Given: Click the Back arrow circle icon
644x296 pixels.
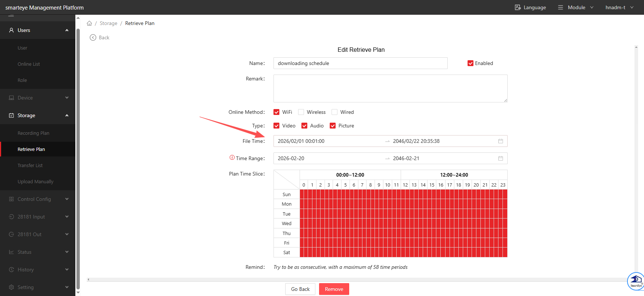Looking at the screenshot, I should (x=93, y=37).
